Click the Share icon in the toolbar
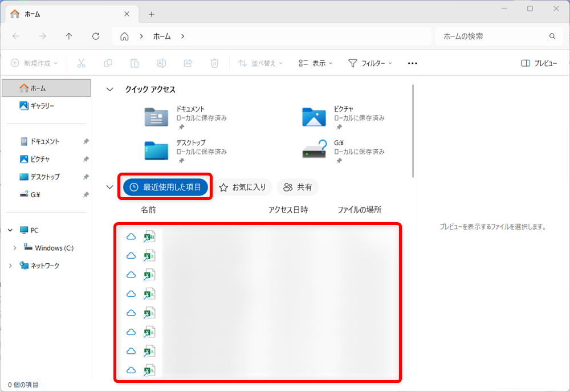Viewport: 570px width, 392px height. pyautogui.click(x=188, y=63)
